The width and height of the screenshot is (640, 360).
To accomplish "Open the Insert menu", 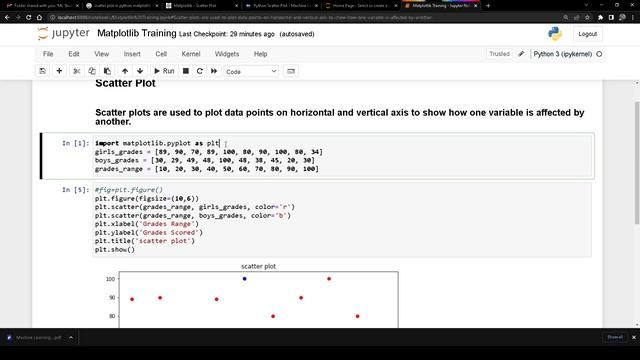I will coord(132,54).
